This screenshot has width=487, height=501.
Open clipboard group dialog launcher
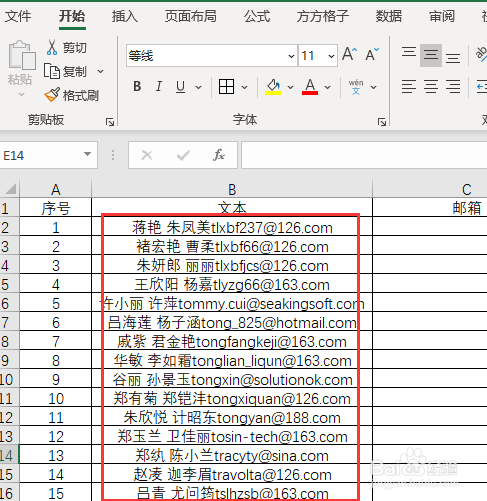[x=110, y=122]
